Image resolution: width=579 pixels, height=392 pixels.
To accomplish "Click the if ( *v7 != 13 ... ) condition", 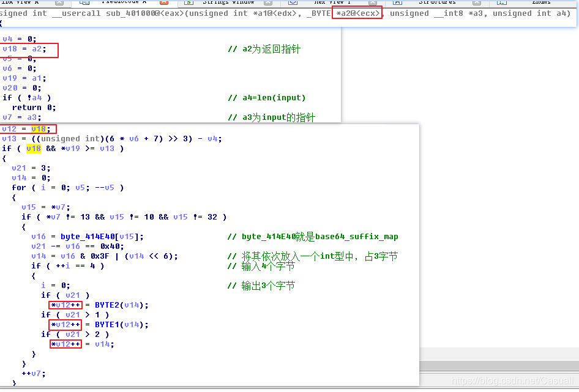I will point(124,217).
